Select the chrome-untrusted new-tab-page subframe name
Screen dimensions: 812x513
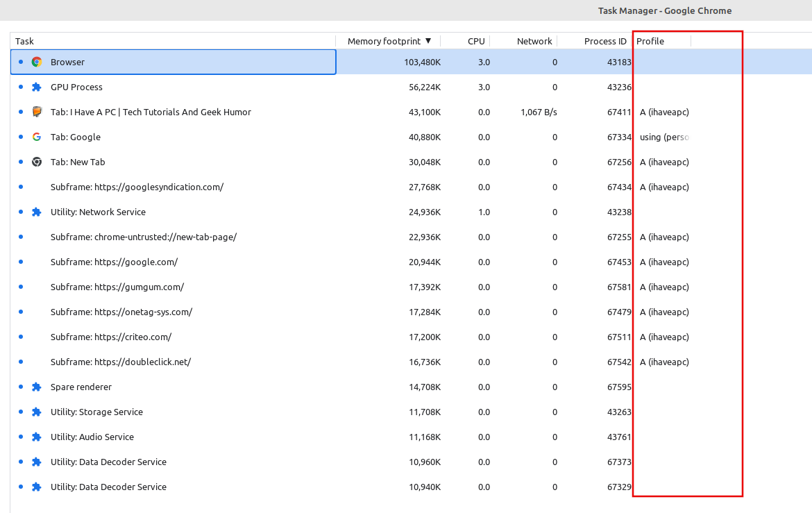[144, 237]
